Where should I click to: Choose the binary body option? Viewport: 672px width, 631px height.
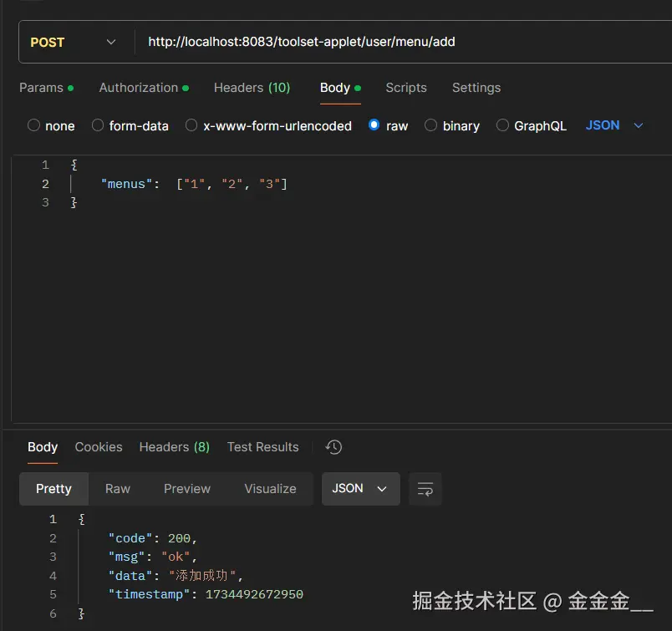pos(430,125)
